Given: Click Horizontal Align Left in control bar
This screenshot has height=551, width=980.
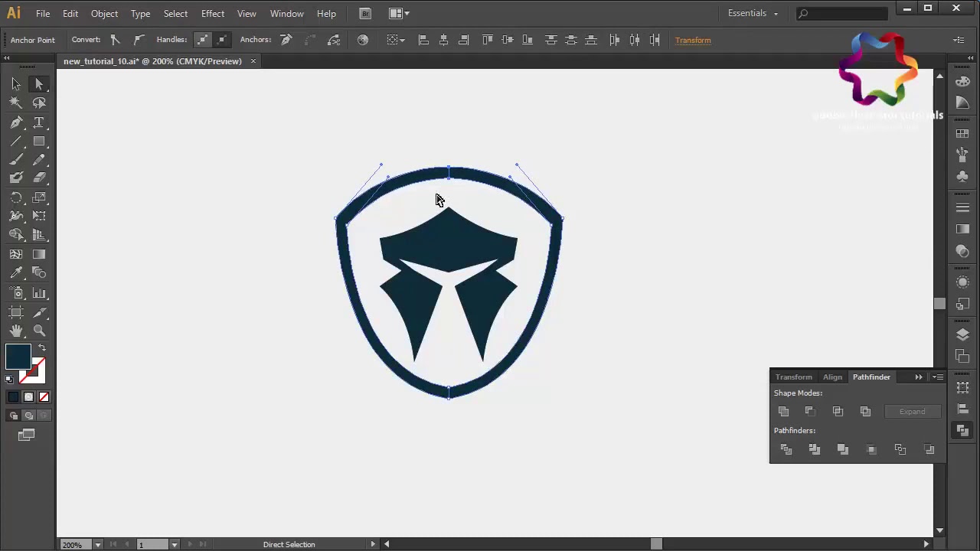Looking at the screenshot, I should (x=423, y=40).
